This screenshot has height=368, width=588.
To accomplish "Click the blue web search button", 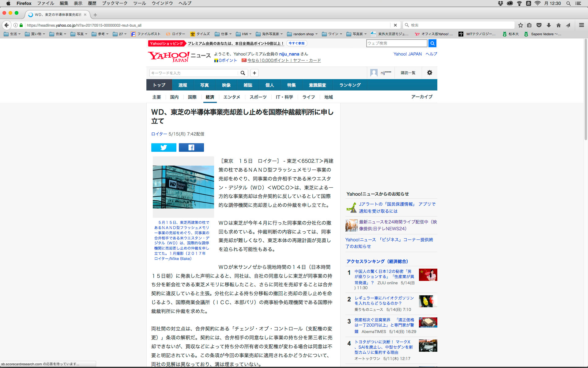I will (432, 43).
